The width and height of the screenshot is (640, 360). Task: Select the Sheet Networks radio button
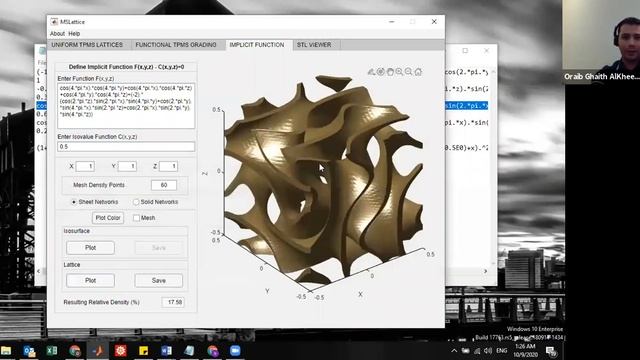[x=74, y=202]
